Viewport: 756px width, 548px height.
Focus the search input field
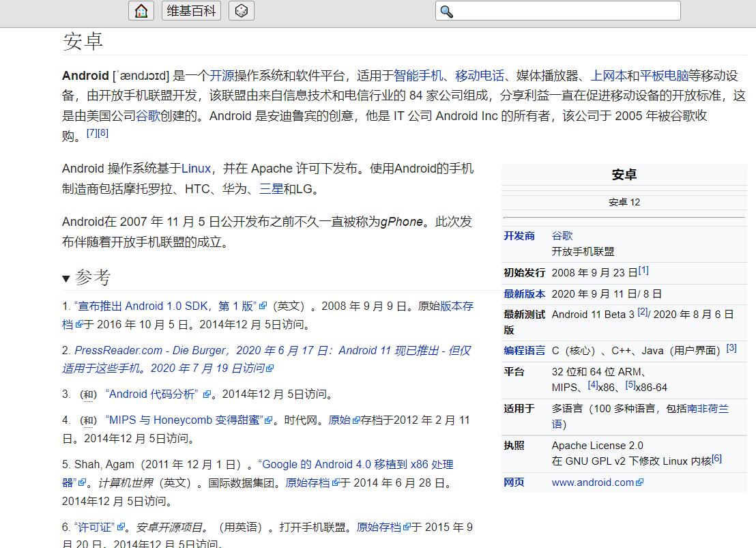pyautogui.click(x=558, y=11)
